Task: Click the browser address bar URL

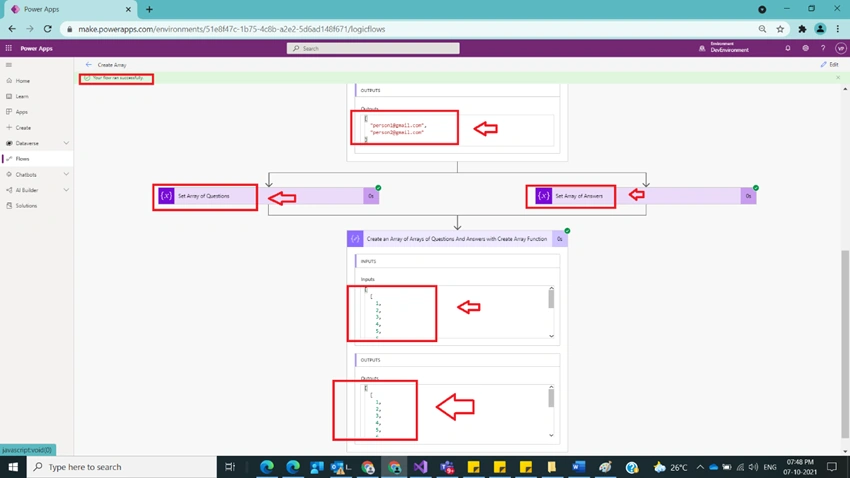Action: (231, 29)
